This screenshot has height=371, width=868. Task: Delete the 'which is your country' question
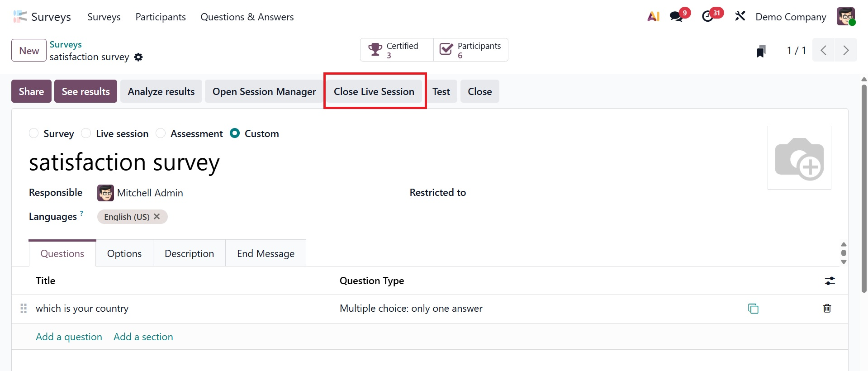tap(827, 309)
